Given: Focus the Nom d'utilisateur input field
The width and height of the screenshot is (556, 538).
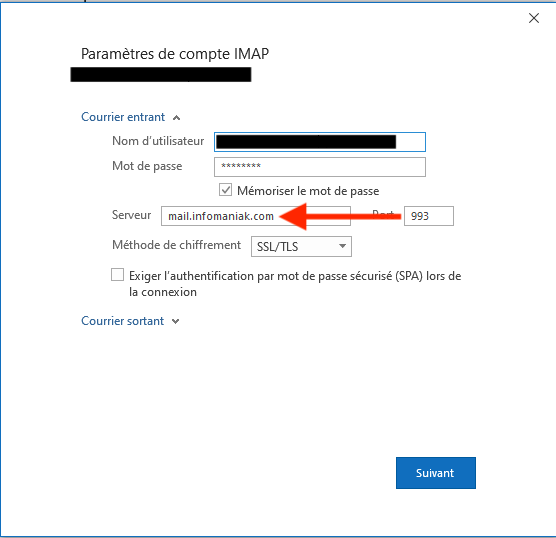Looking at the screenshot, I should (320, 142).
